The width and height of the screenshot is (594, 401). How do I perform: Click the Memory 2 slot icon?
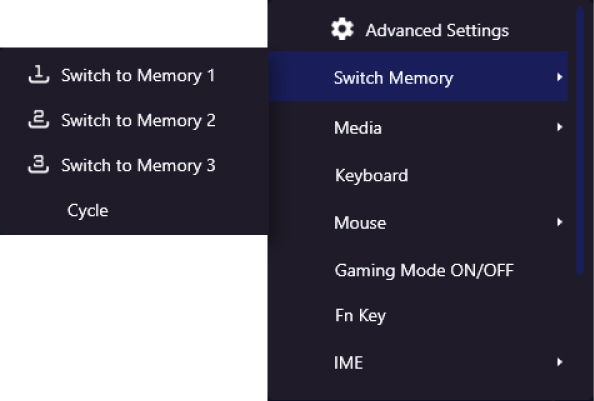tap(39, 119)
